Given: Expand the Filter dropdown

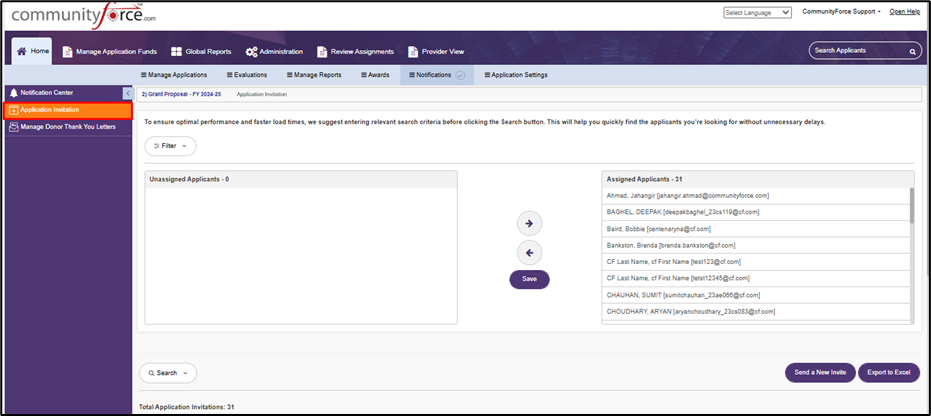Looking at the screenshot, I should [170, 146].
